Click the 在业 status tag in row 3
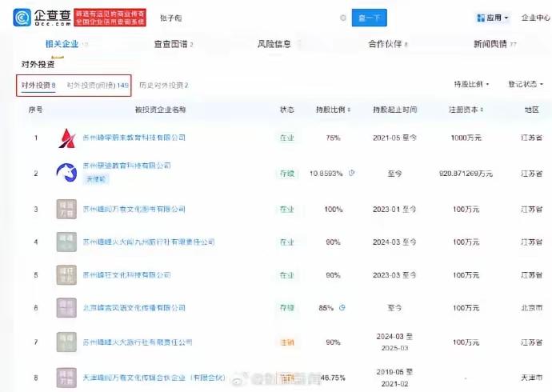Screen dimensions: 552x392 (287, 210)
